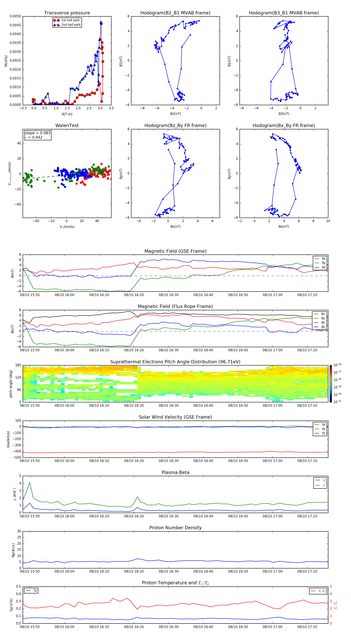
Task: Click '08/10 17:00' tick under Proton Number Density
Action: coord(273,571)
